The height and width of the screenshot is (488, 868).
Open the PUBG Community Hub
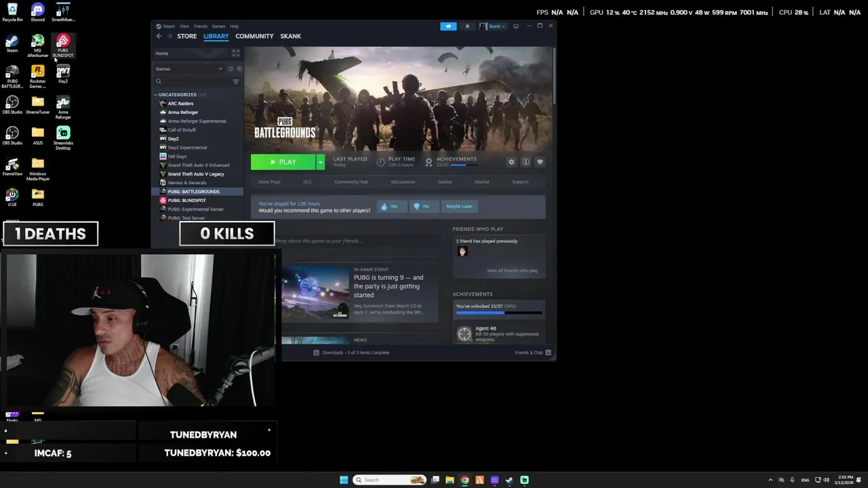tap(351, 182)
